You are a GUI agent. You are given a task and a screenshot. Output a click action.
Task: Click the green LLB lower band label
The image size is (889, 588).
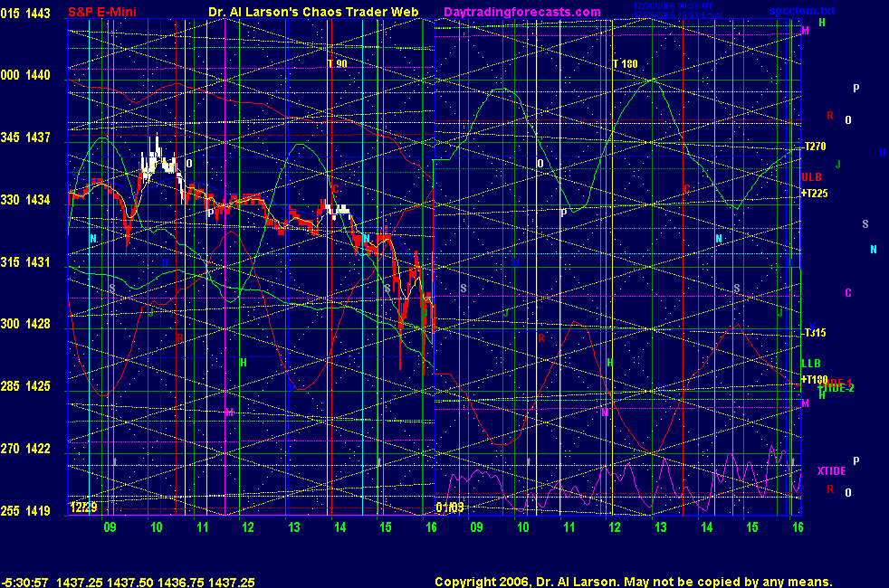click(811, 364)
